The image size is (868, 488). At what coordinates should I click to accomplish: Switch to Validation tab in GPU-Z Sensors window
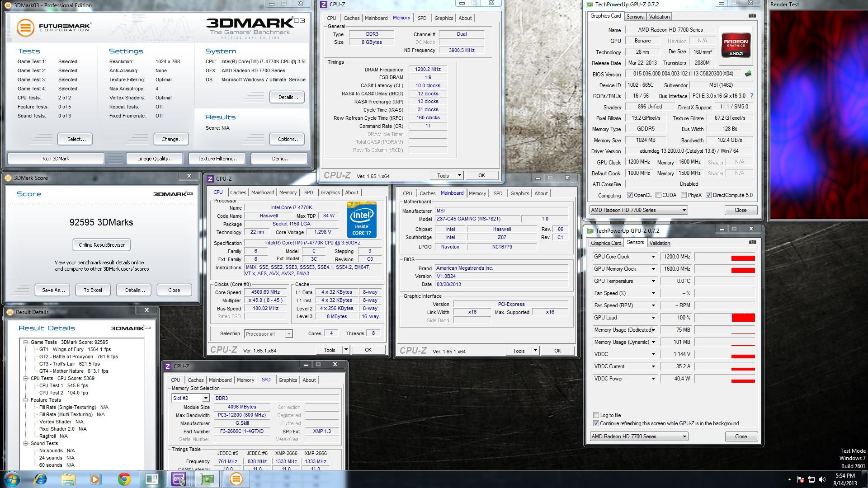[660, 243]
